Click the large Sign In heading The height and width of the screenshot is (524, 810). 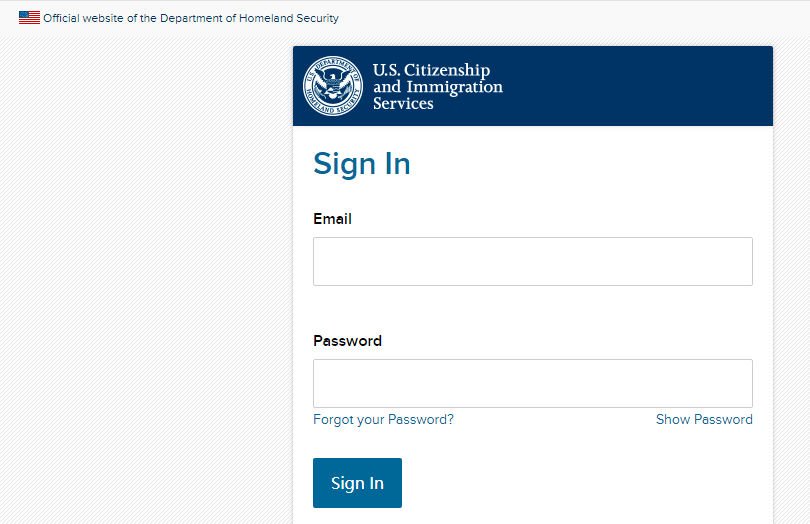[362, 164]
